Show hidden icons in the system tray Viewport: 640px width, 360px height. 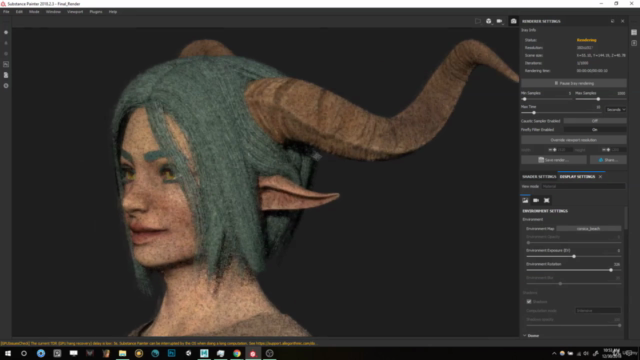554,353
